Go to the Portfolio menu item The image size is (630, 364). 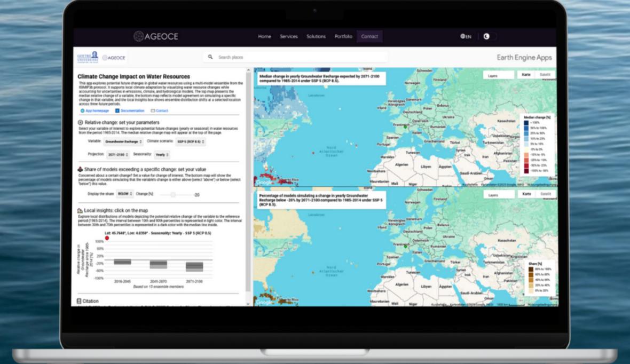[x=343, y=37]
